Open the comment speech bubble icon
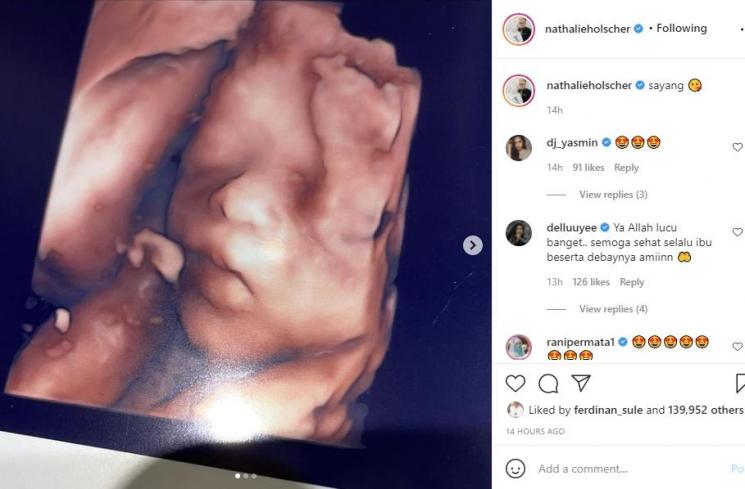745x489 pixels. [548, 383]
